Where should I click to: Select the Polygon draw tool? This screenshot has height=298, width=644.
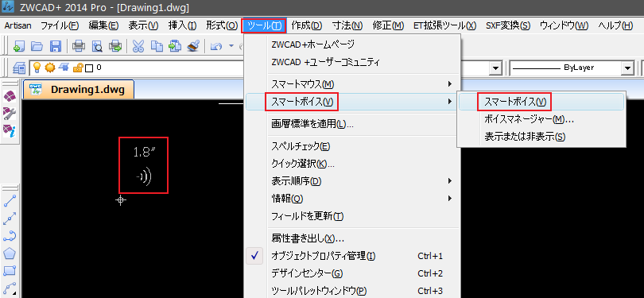coord(10,253)
